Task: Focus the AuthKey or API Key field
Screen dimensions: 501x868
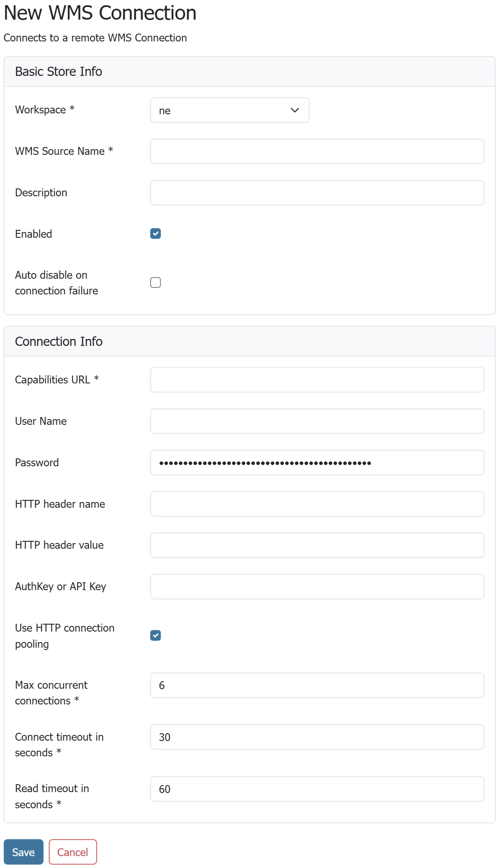Action: coord(317,587)
